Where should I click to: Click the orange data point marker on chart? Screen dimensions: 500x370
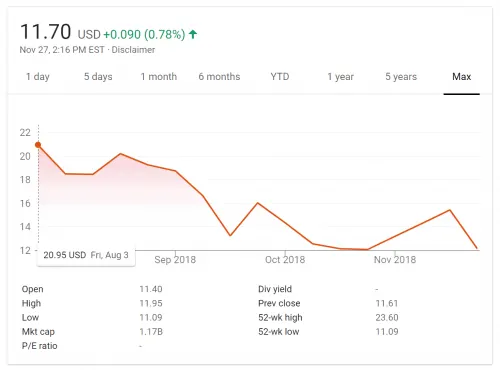pos(38,145)
